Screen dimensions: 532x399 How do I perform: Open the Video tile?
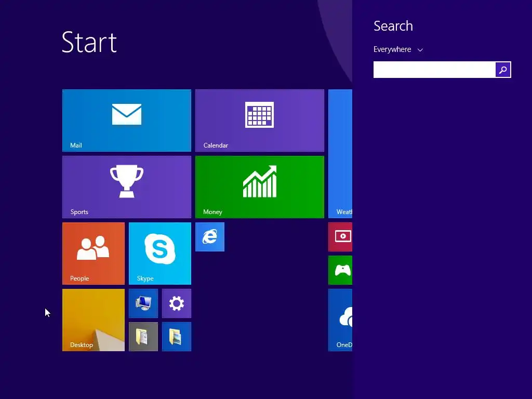340,237
